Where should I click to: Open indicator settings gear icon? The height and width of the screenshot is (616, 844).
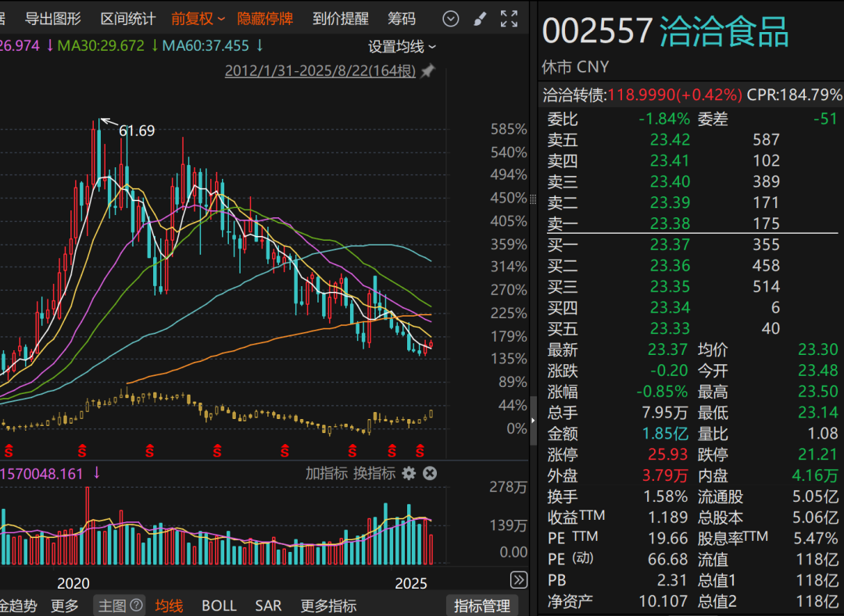click(409, 473)
